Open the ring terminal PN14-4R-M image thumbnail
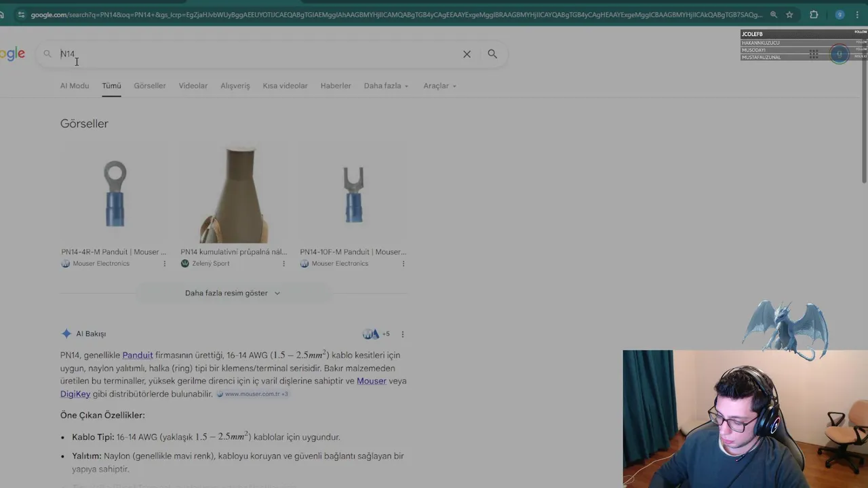The image size is (868, 488). click(x=115, y=193)
